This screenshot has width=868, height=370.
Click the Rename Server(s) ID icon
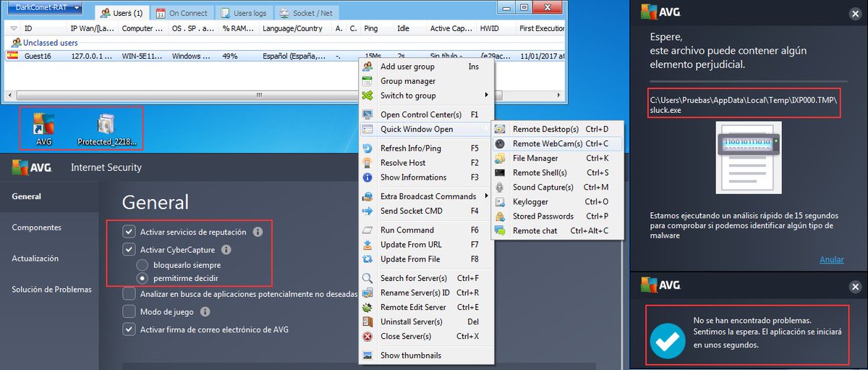(x=367, y=293)
